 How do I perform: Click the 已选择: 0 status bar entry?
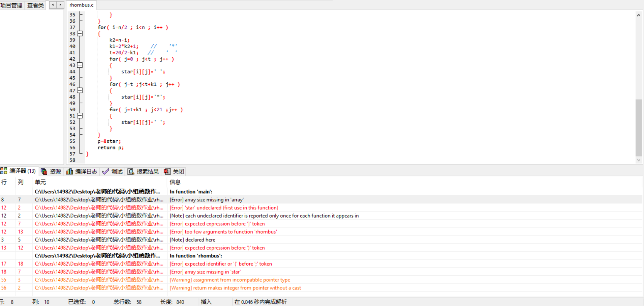pos(82,302)
